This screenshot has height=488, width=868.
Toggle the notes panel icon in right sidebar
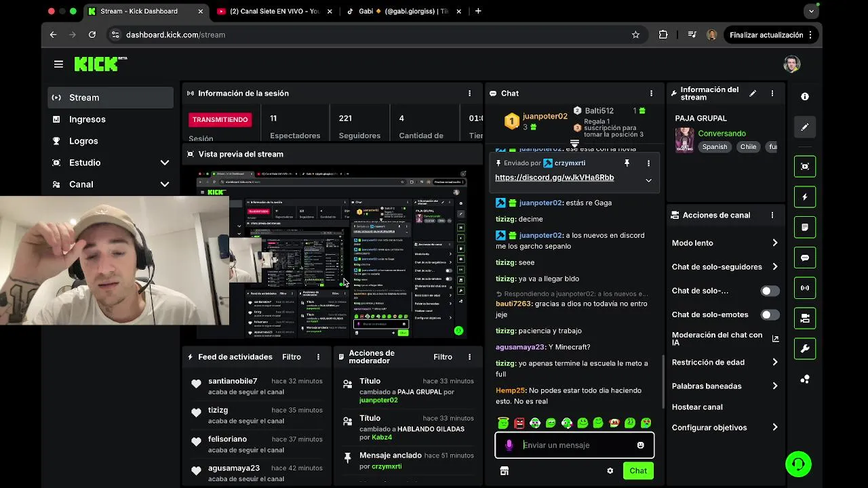[x=805, y=228]
